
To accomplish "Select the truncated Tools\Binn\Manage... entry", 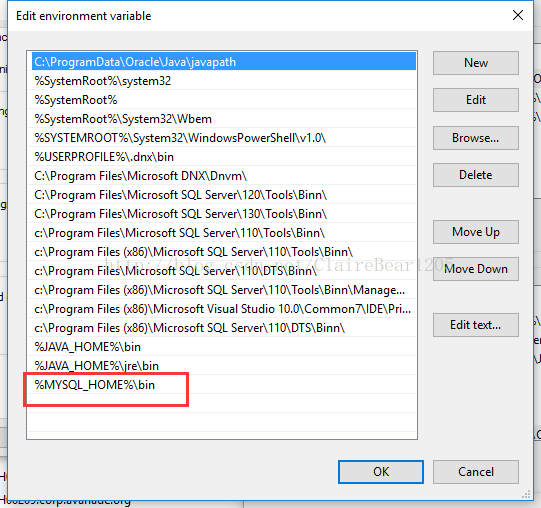I will [x=222, y=290].
